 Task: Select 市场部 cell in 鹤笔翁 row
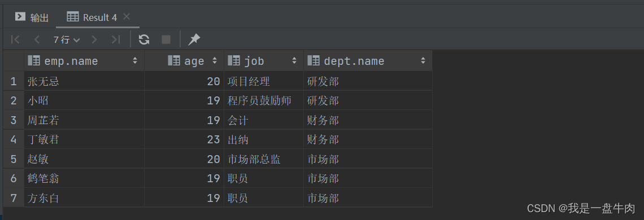point(368,179)
